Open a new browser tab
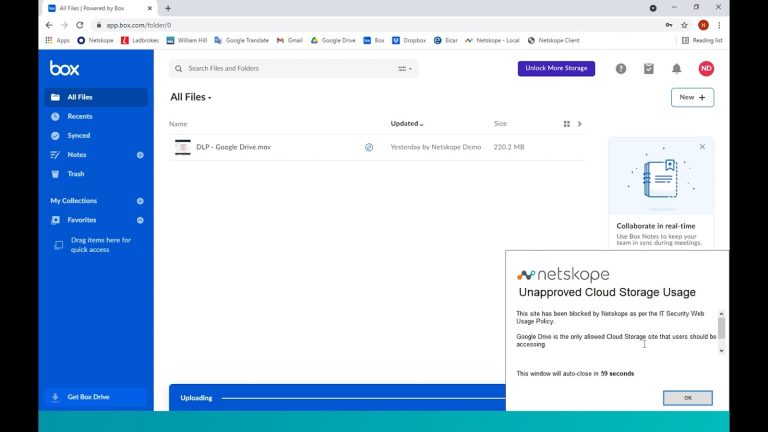768x432 pixels. pos(168,8)
